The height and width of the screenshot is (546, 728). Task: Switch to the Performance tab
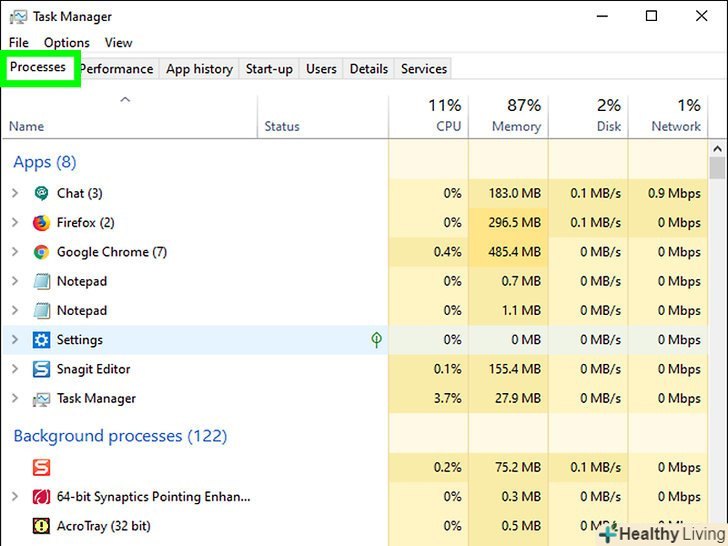[x=117, y=69]
